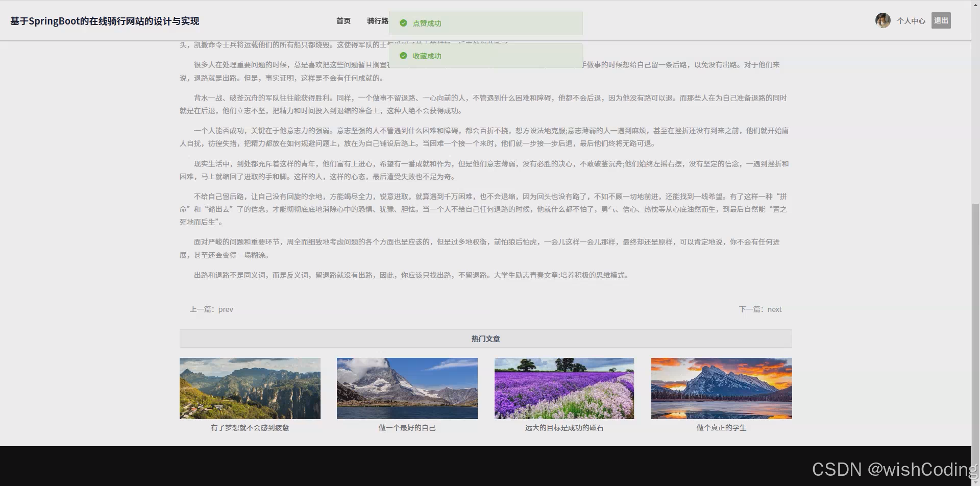Navigate to 首页 in the menu
Image resolution: width=980 pixels, height=486 pixels.
342,21
